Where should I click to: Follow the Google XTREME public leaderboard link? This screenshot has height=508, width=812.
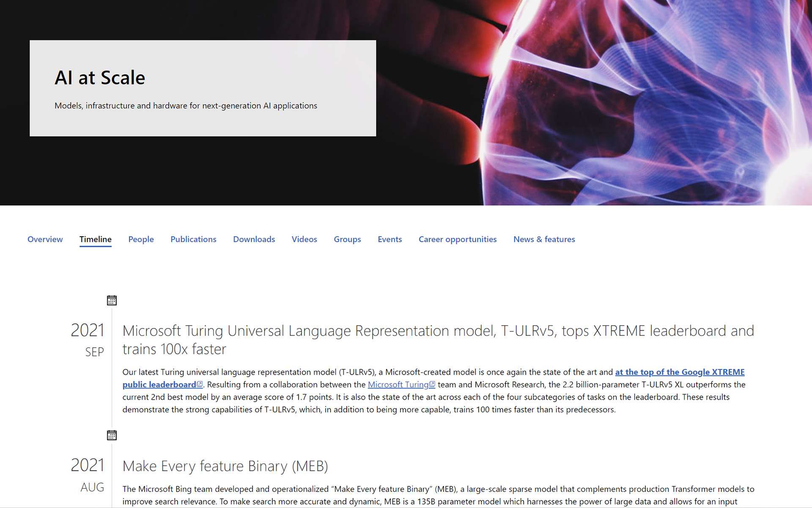pos(680,372)
